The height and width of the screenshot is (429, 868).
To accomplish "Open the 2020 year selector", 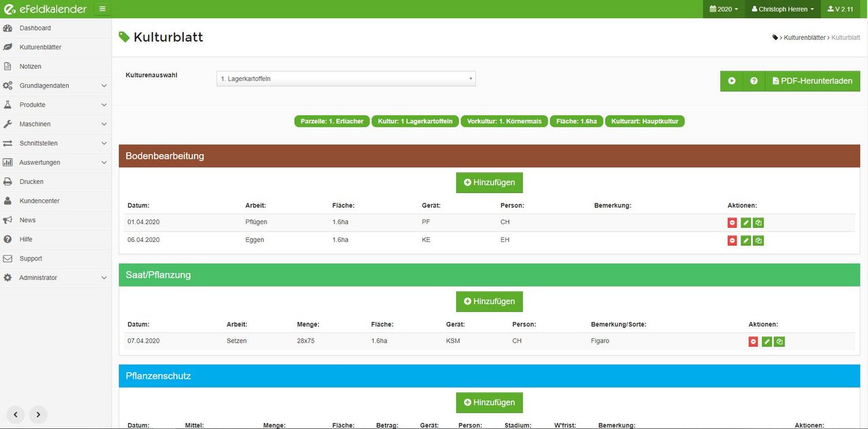I will [724, 9].
